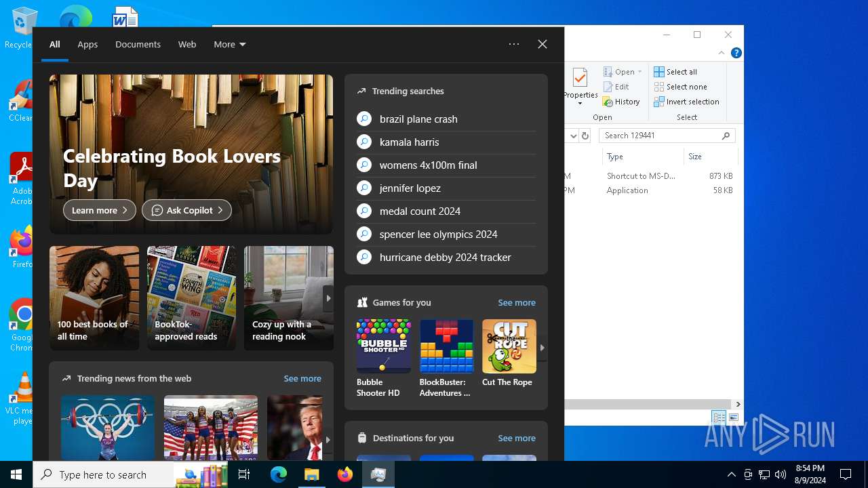868x488 pixels.
Task: Open BlockBuster: Adventures game tile
Action: (x=446, y=358)
